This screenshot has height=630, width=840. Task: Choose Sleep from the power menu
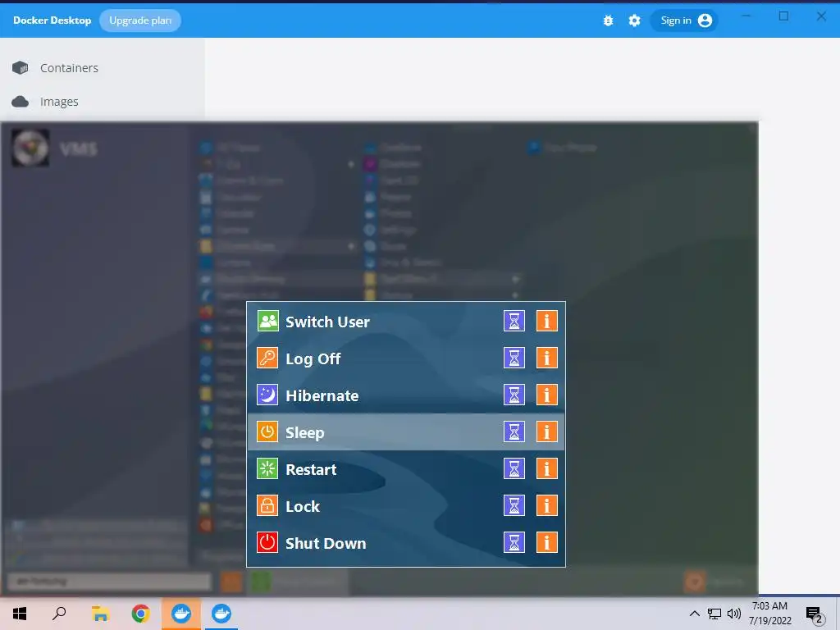click(x=405, y=431)
